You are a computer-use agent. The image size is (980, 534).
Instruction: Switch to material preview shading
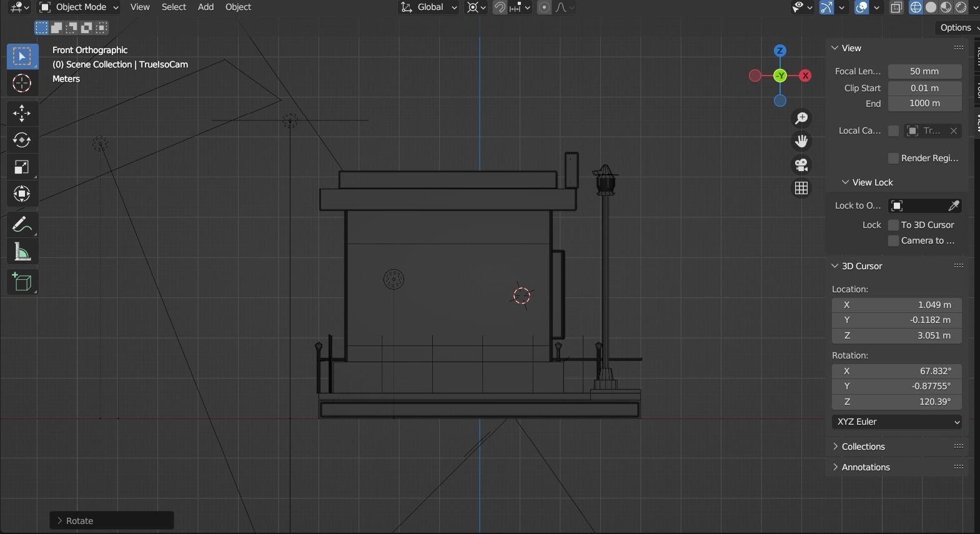(946, 7)
